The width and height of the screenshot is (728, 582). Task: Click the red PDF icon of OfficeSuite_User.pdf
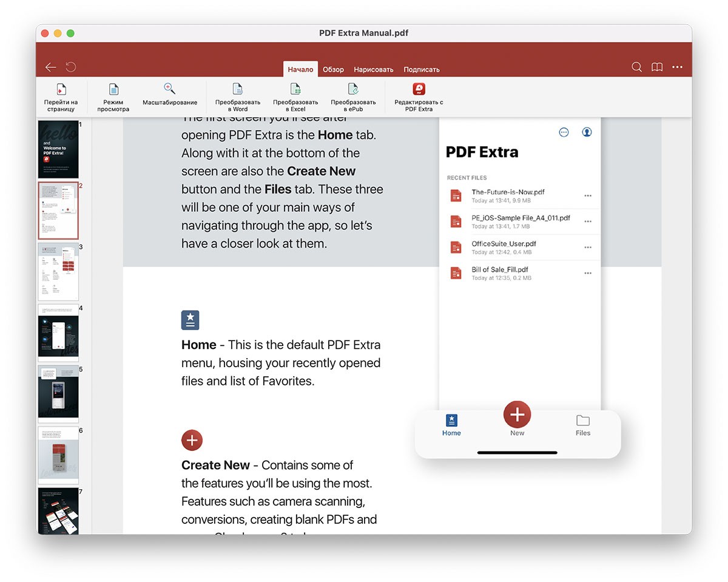[456, 248]
